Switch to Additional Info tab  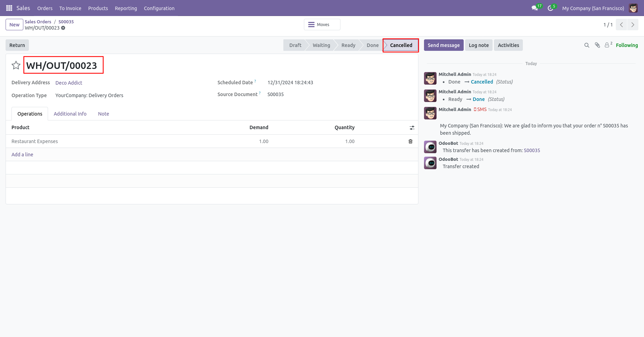tap(70, 114)
